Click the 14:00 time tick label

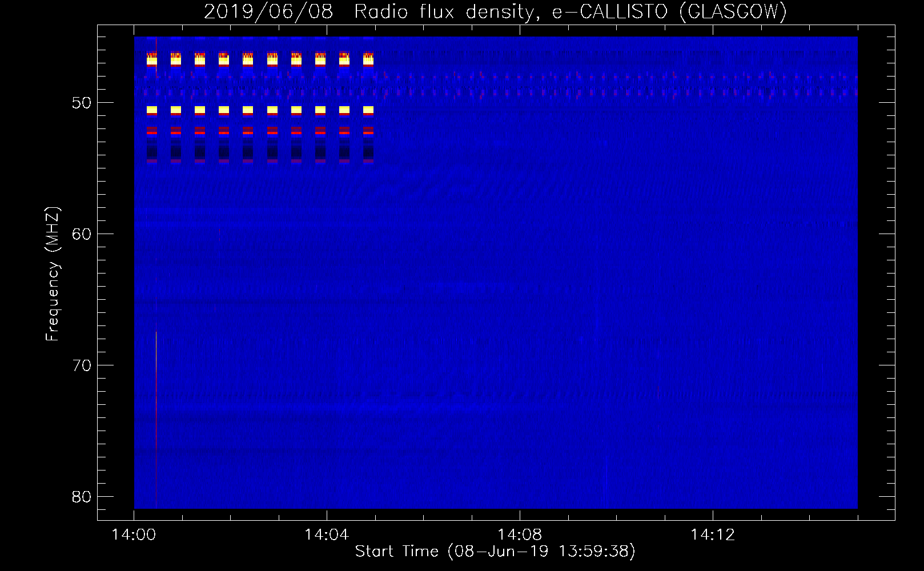(x=134, y=535)
